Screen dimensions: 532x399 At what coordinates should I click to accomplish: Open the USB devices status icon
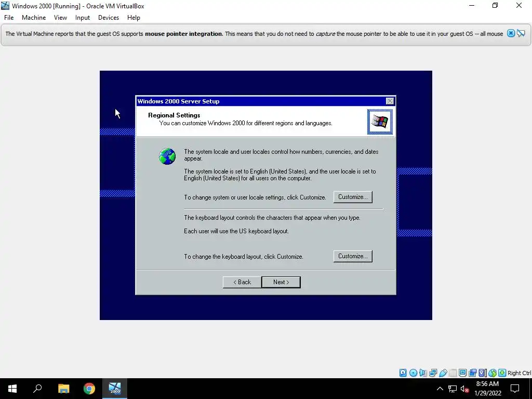[x=443, y=373]
